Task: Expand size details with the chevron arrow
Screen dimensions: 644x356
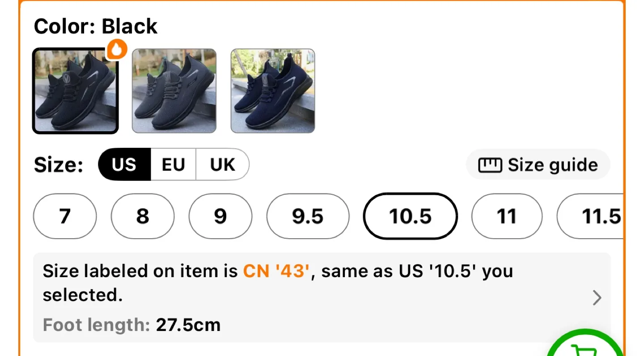Action: pyautogui.click(x=597, y=298)
